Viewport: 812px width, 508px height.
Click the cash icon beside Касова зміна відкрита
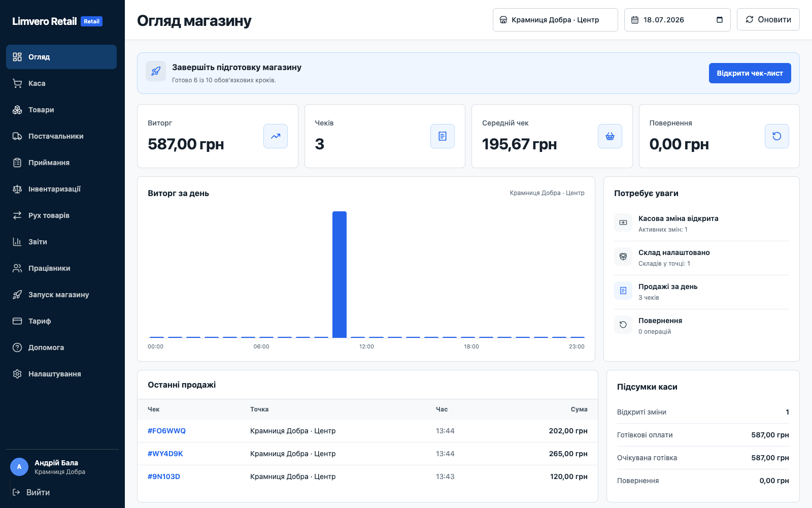[623, 223]
